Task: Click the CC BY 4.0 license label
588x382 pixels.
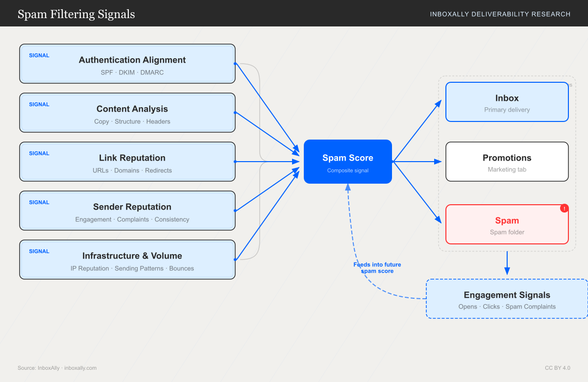Action: point(558,368)
